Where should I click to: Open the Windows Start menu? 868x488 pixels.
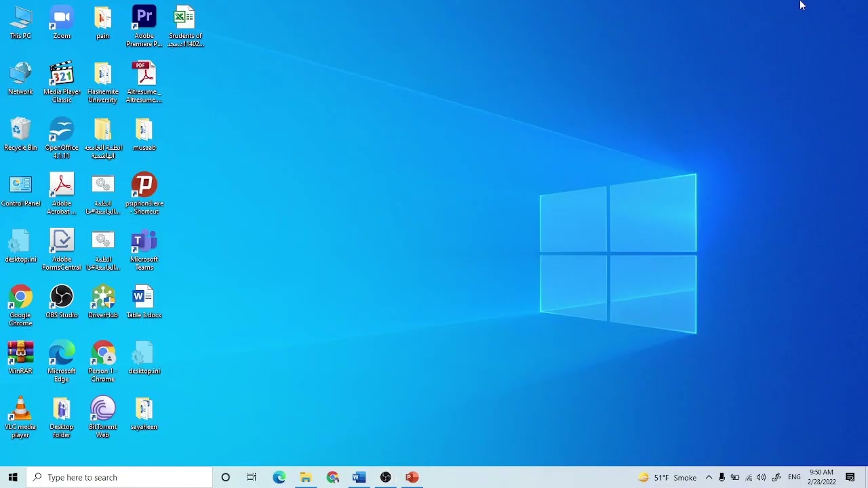(x=13, y=477)
